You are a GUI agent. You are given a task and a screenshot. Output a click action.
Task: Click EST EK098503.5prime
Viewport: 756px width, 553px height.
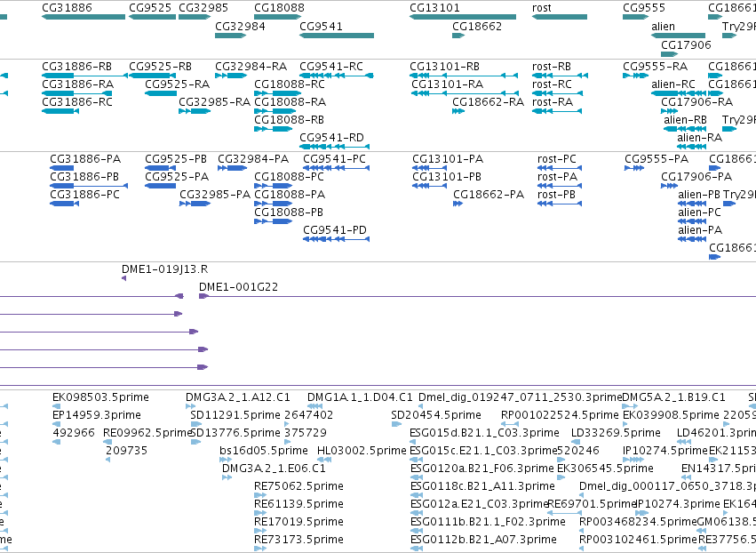pos(58,406)
